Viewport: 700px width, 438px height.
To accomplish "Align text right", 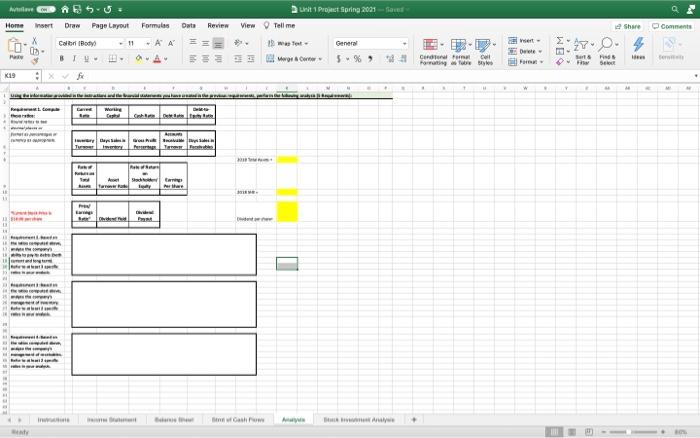I will [218, 58].
